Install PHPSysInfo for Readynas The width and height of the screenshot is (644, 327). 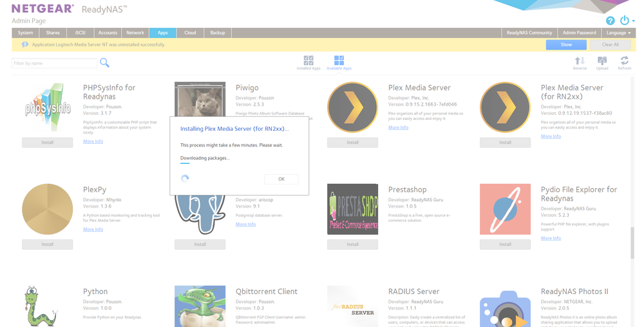point(47,143)
